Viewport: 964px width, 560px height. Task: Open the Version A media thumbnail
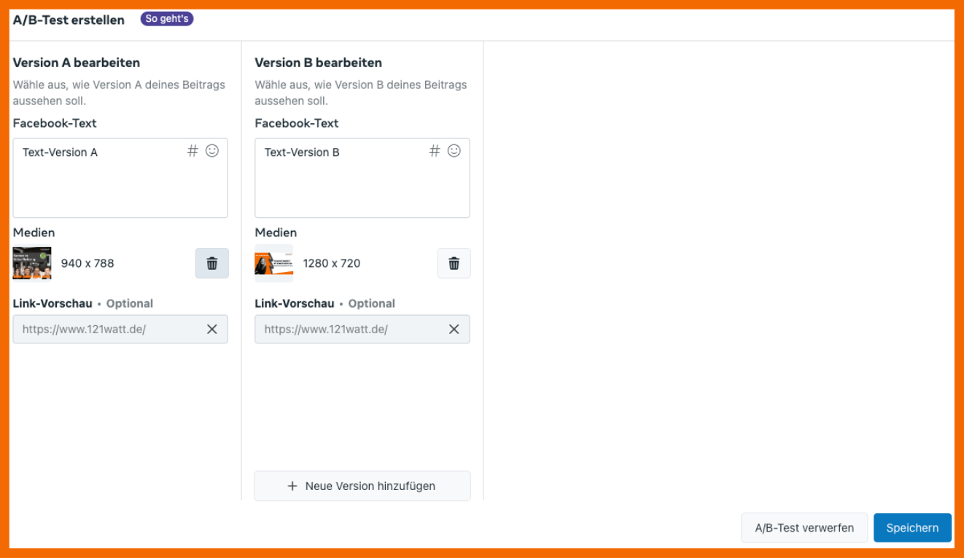32,263
